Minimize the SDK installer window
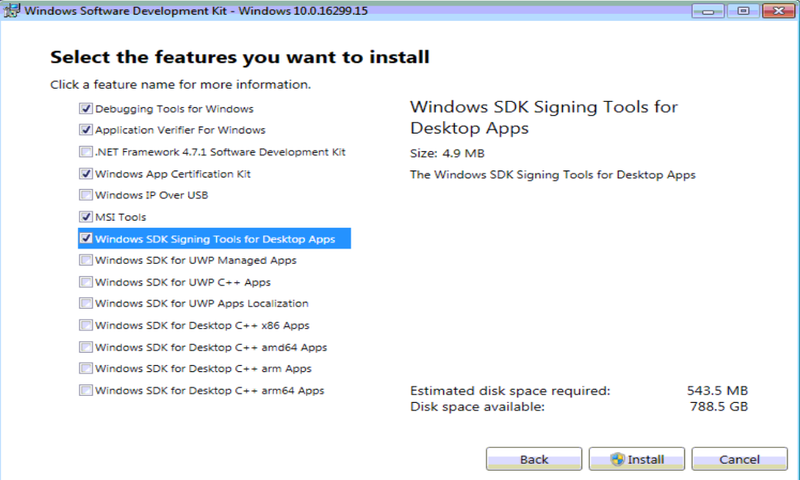 pyautogui.click(x=711, y=10)
